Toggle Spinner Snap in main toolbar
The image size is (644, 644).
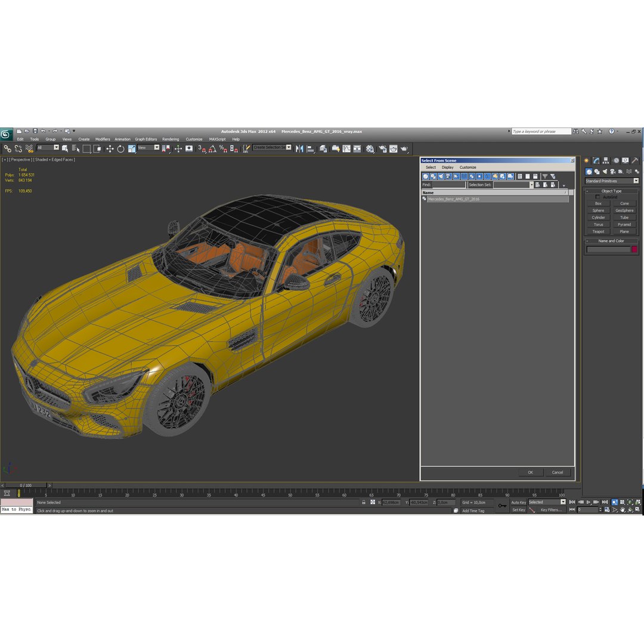[x=234, y=148]
